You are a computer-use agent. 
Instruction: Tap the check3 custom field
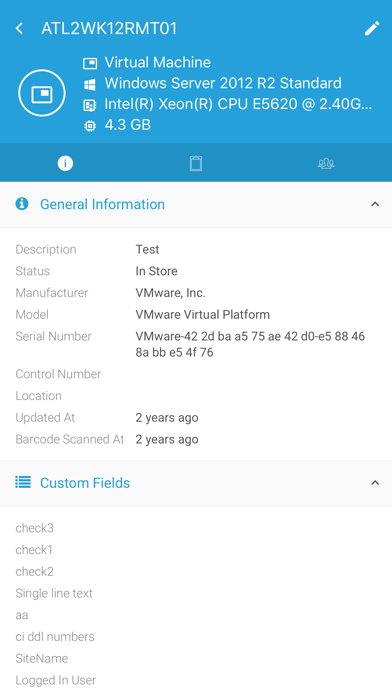[35, 528]
